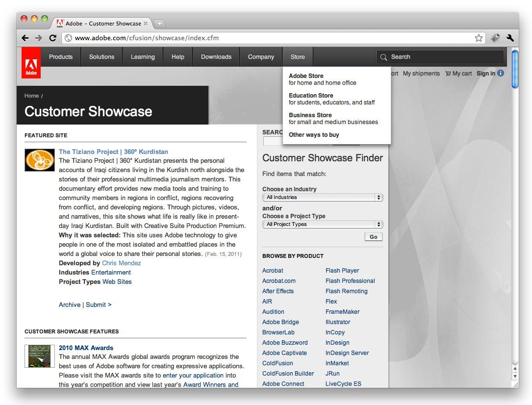
Task: Browse the BrowserLab product link
Action: (x=278, y=332)
